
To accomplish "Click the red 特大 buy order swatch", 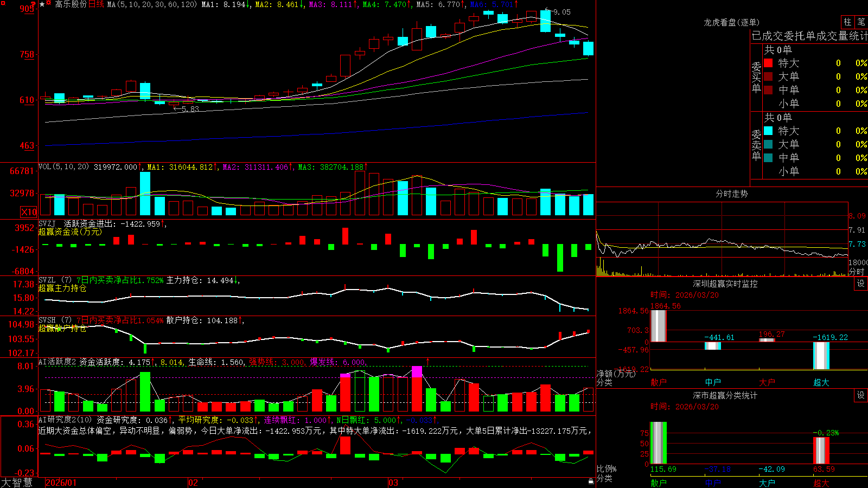I will [x=768, y=63].
